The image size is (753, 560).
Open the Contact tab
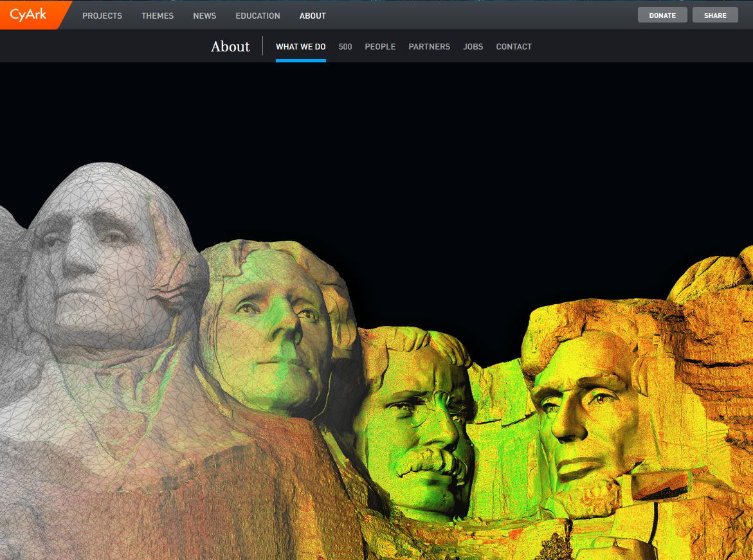point(514,46)
